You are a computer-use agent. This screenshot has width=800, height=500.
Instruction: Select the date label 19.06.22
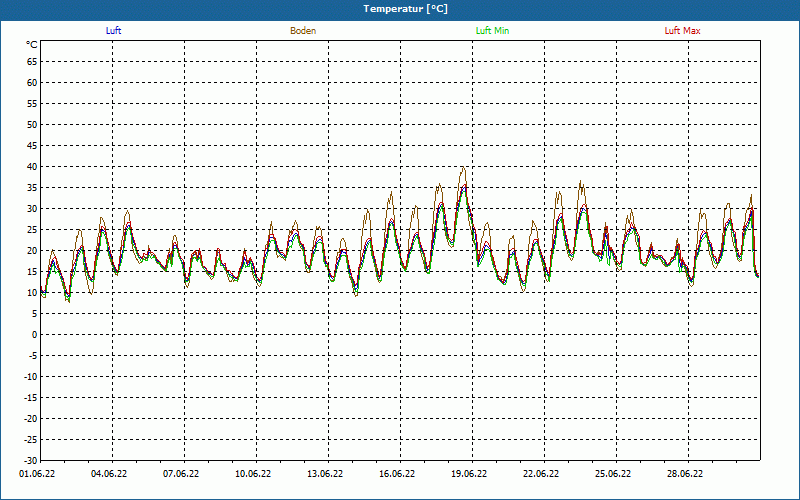(x=469, y=474)
